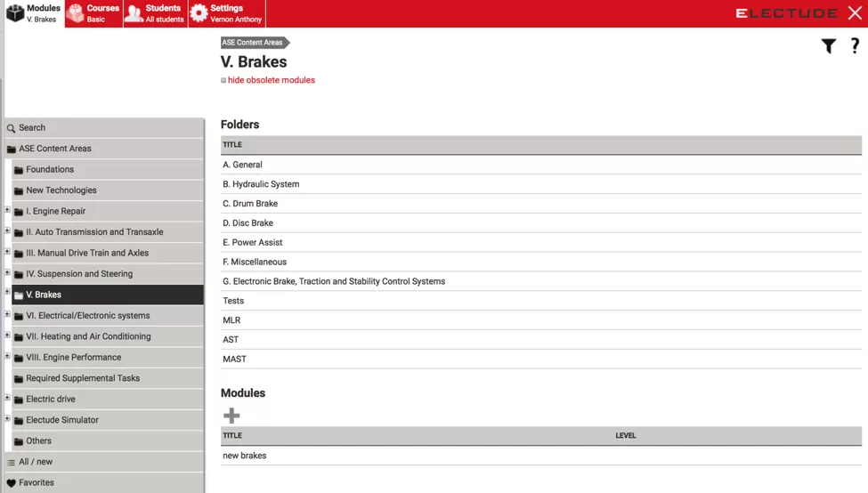Click the Settings gear icon
The image size is (868, 493).
tap(199, 13)
